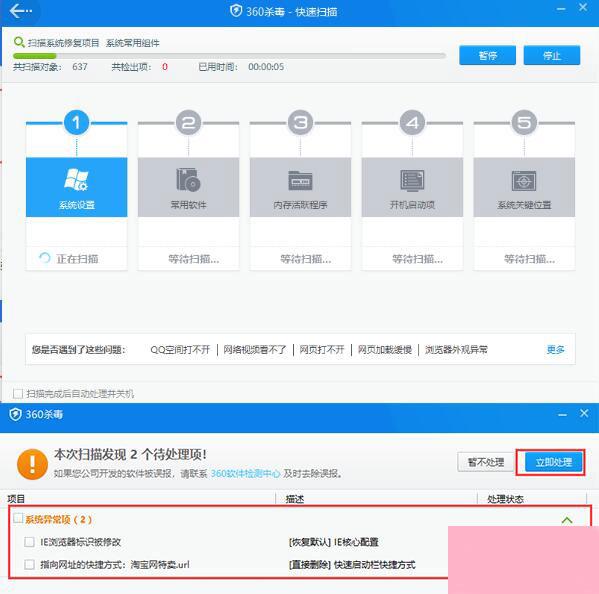Stop the scan with 停止
This screenshot has height=594, width=599.
coord(552,55)
